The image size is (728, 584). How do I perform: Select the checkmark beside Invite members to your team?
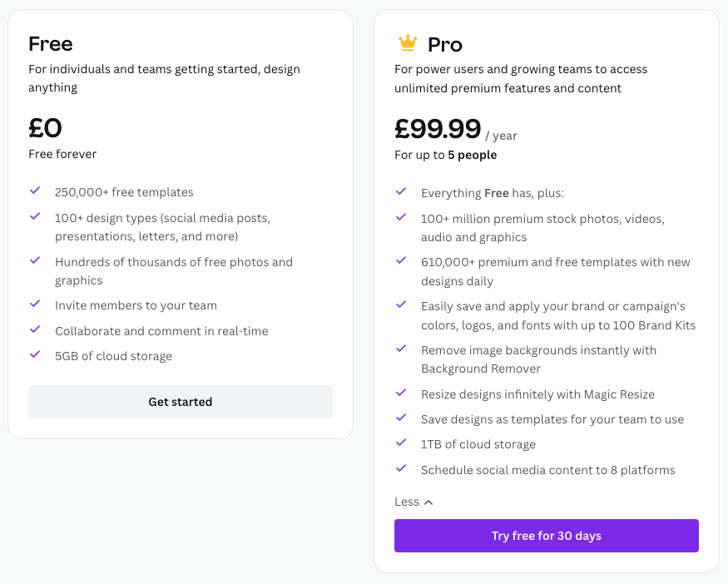coord(35,306)
